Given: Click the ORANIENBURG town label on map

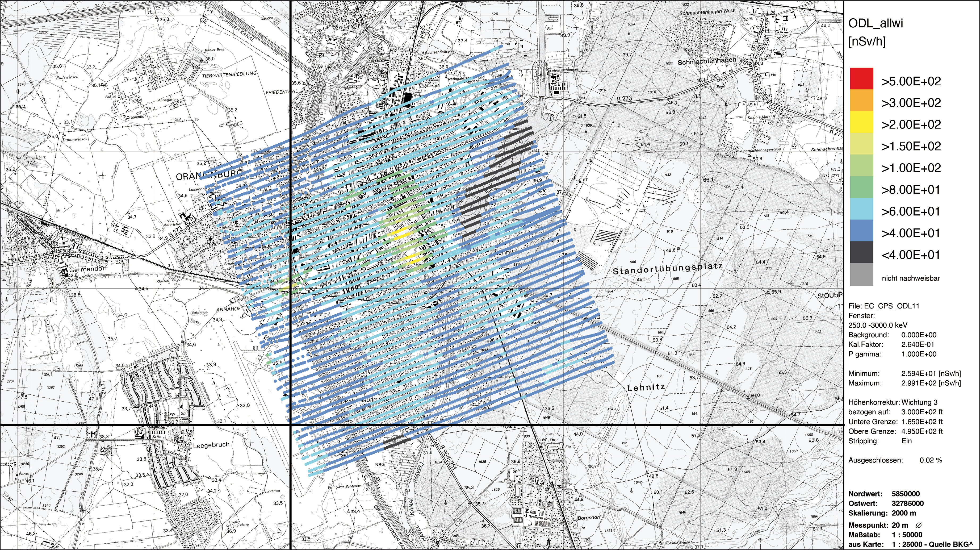Looking at the screenshot, I should tap(209, 176).
